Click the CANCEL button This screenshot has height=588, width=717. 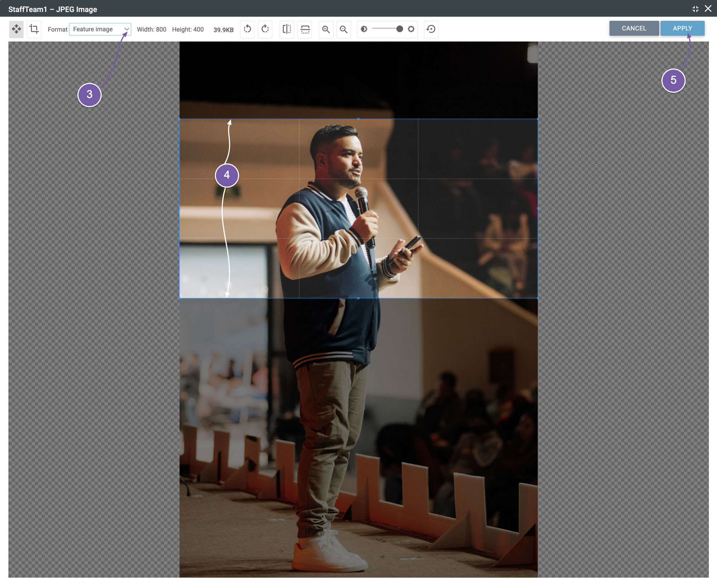[x=634, y=28]
